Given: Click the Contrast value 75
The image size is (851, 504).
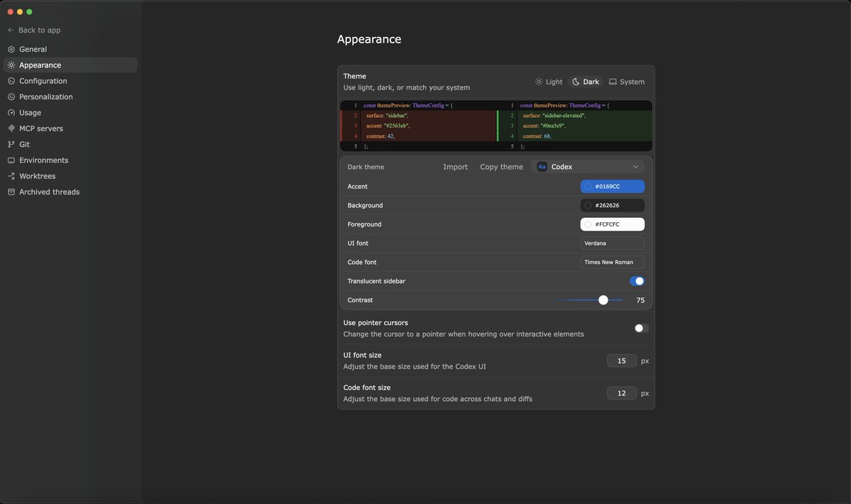Looking at the screenshot, I should coord(640,300).
